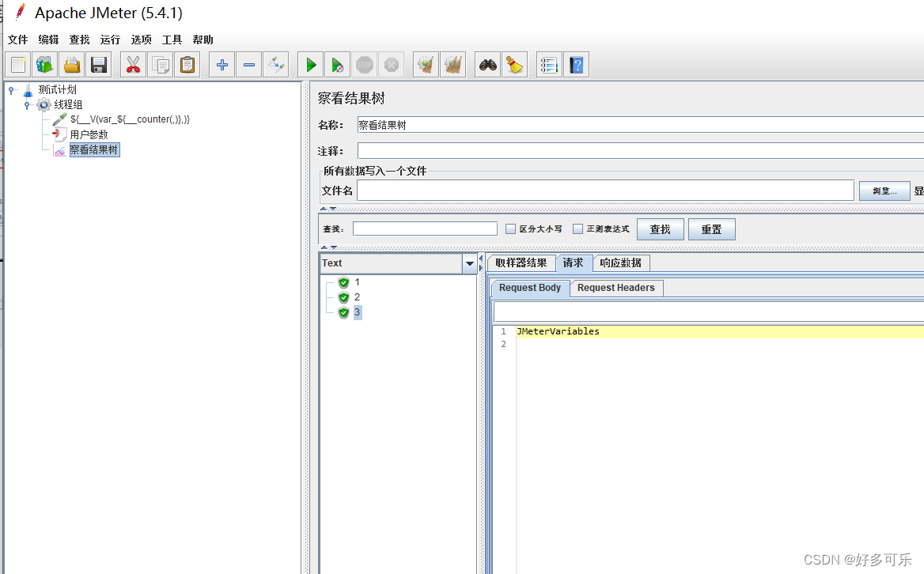Click the 查找 search text field
The image size is (924, 574).
(425, 229)
